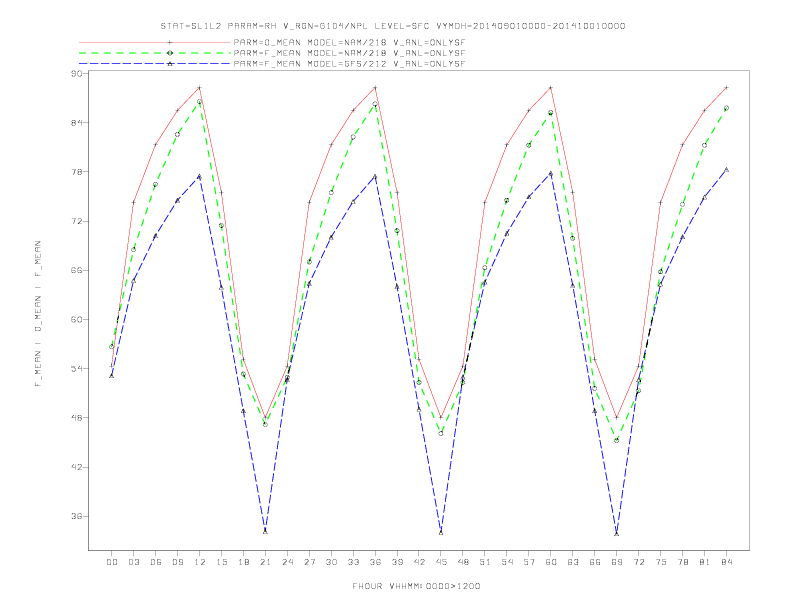Click y-axis tick label 60
Viewport: 792px width, 612px height.
77,320
